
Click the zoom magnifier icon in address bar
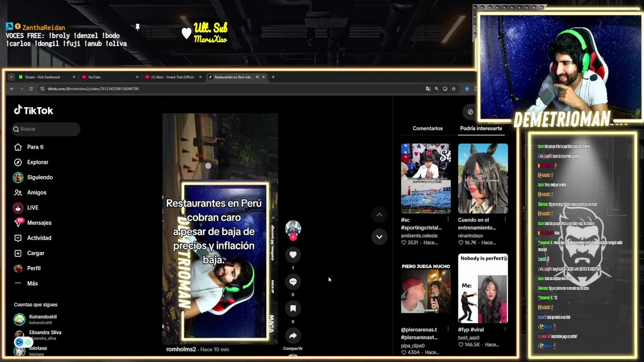click(437, 88)
